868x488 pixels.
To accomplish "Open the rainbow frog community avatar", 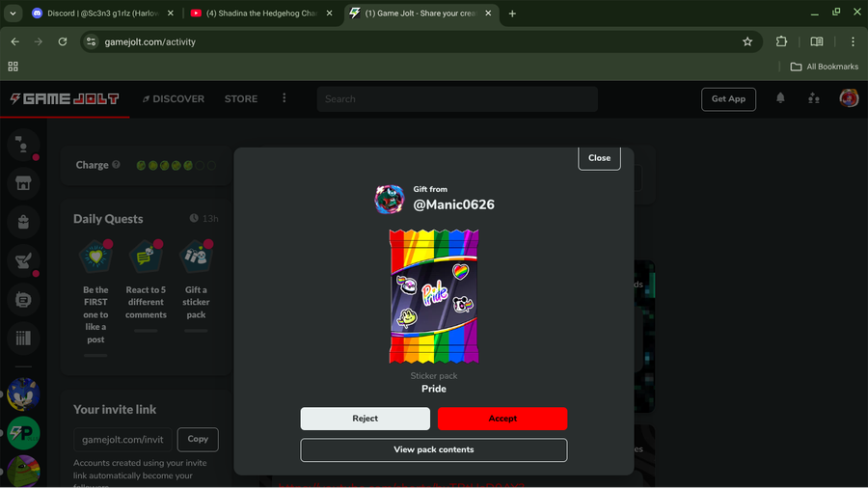I will pos(23,471).
